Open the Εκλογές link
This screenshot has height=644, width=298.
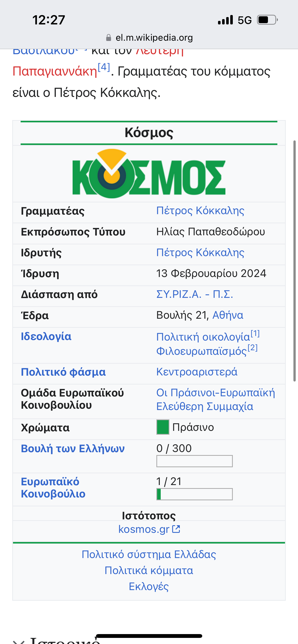(x=149, y=586)
